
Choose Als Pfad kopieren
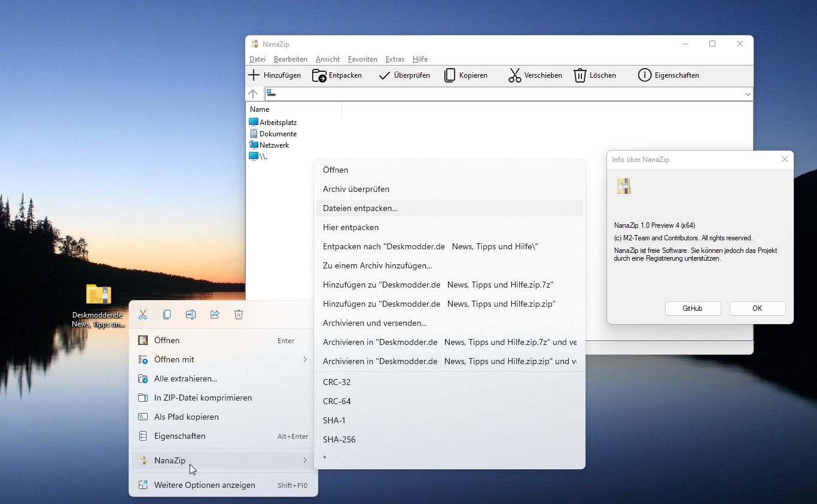point(223,417)
